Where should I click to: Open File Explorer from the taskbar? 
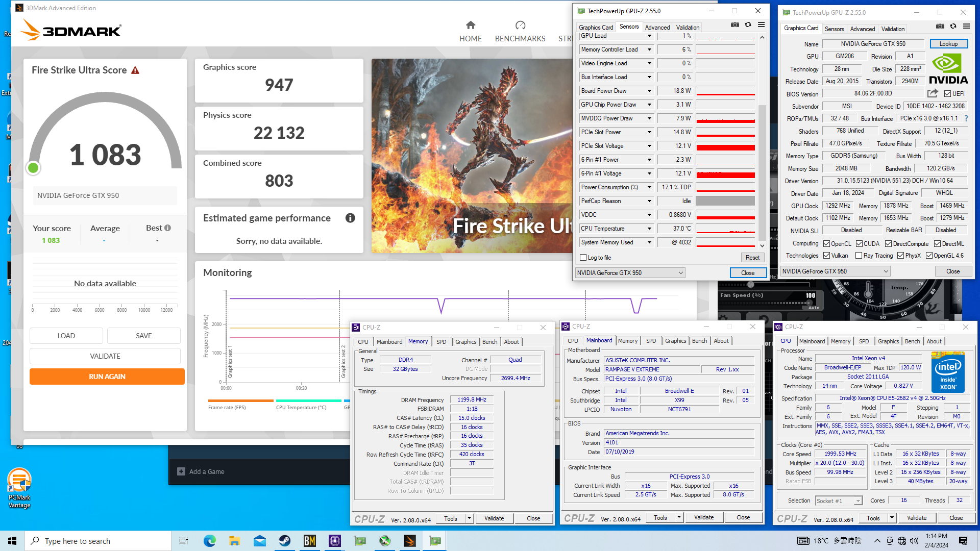[x=234, y=541]
